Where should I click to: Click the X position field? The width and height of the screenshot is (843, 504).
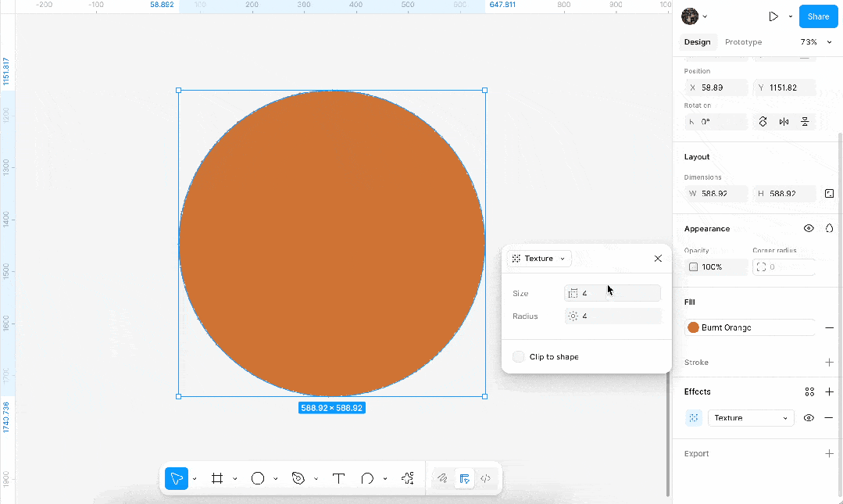tap(716, 88)
